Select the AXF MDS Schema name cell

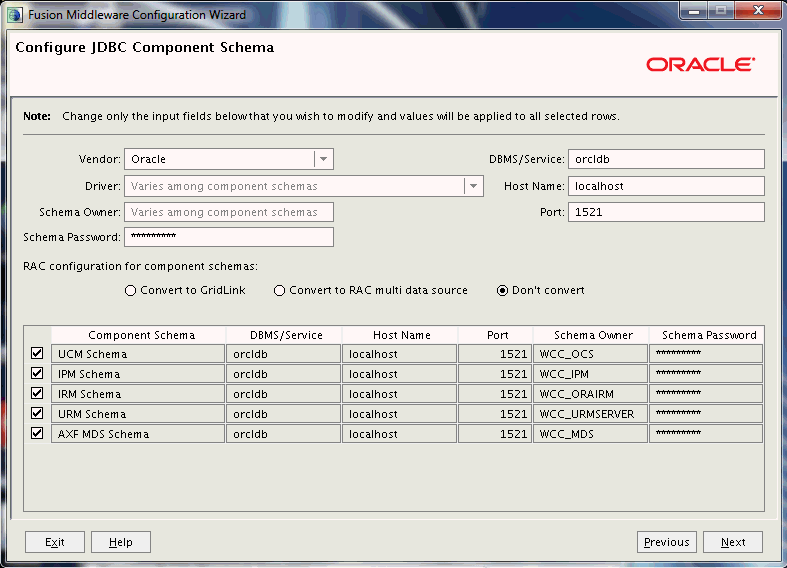(x=138, y=434)
